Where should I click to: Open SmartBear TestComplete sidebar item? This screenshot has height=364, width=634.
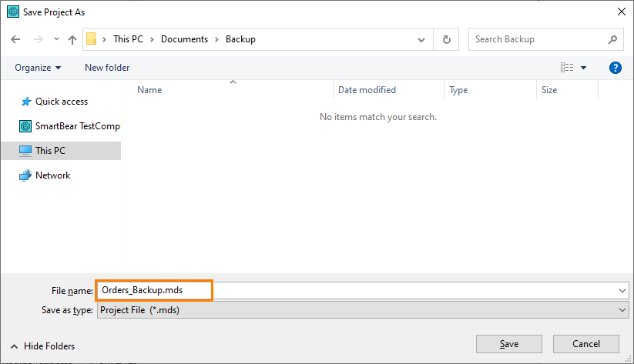click(x=76, y=126)
